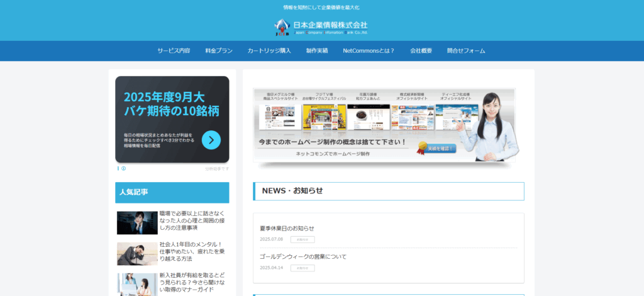Open the 問合せフォーム contact link

pos(466,50)
